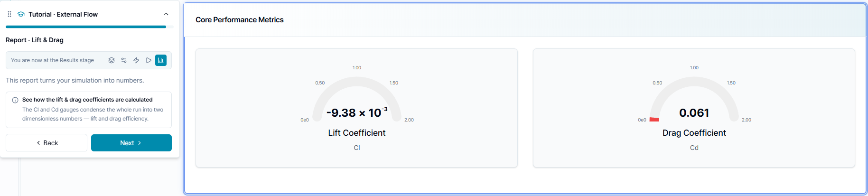The image size is (868, 196).
Task: Select the play run stage icon
Action: click(x=149, y=60)
